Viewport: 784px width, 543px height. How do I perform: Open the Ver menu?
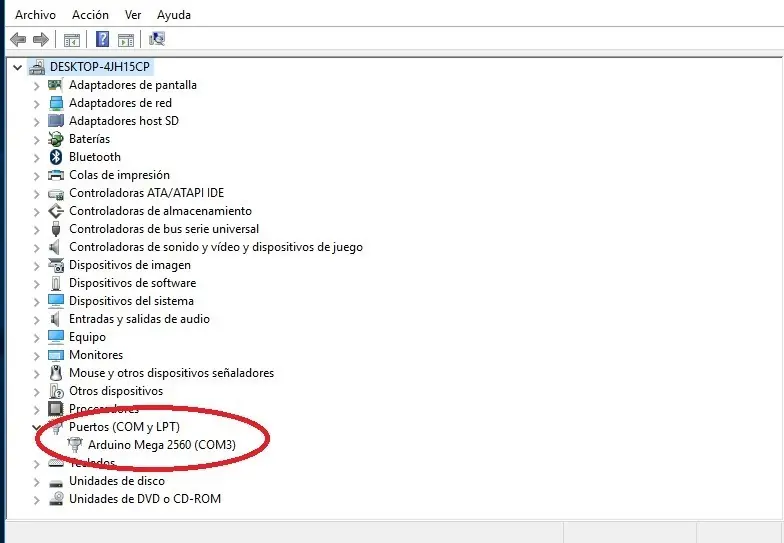[133, 15]
